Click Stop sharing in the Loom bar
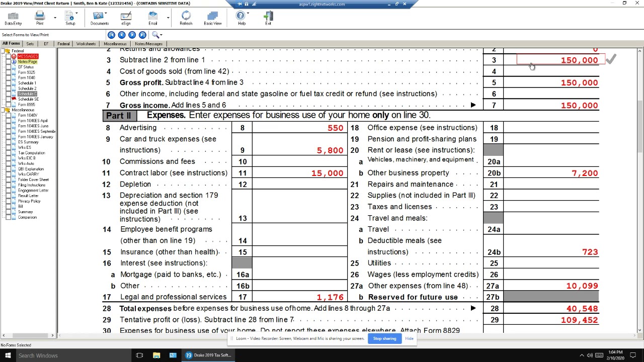 pyautogui.click(x=384, y=338)
